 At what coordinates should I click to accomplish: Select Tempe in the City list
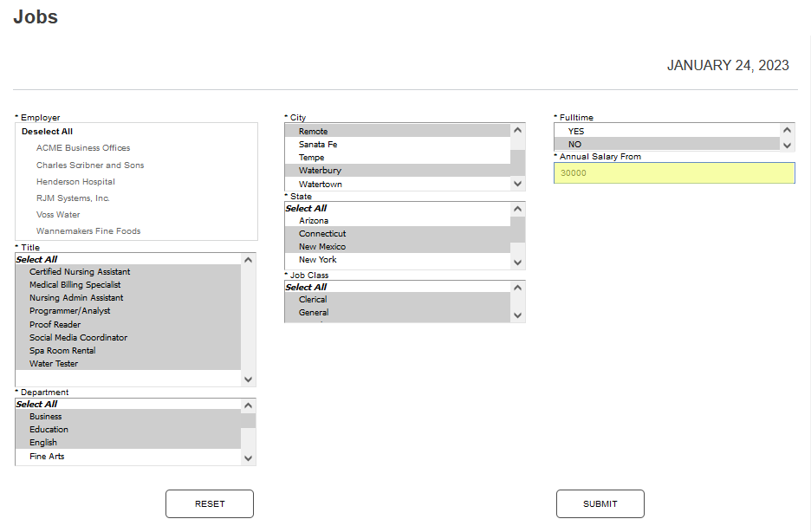click(311, 158)
